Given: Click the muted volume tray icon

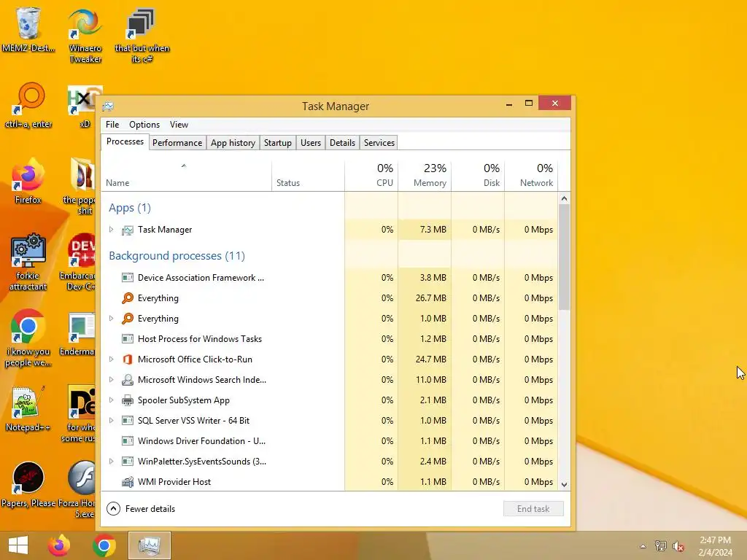Looking at the screenshot, I should (678, 546).
